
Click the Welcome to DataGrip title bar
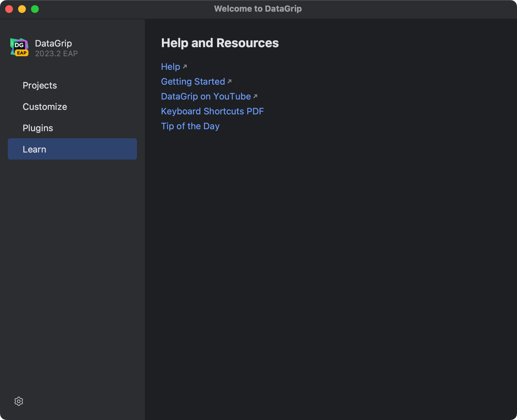point(258,9)
